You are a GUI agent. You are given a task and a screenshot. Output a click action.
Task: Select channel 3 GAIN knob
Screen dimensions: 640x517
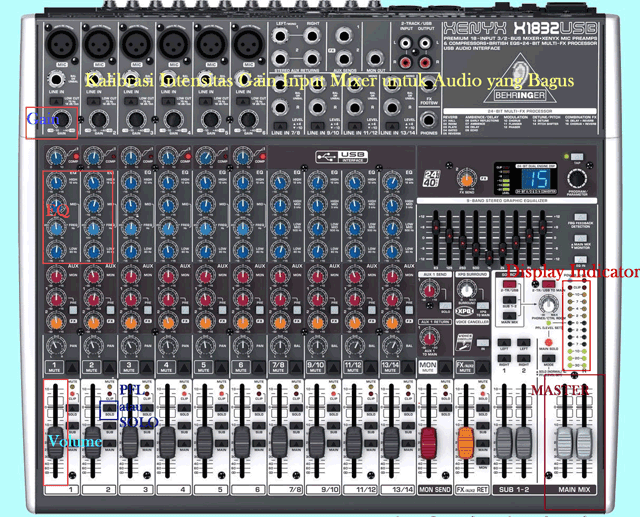136,119
